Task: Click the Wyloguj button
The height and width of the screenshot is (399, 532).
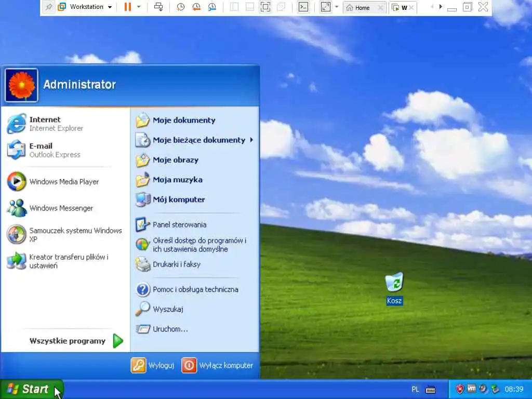Action: 153,365
